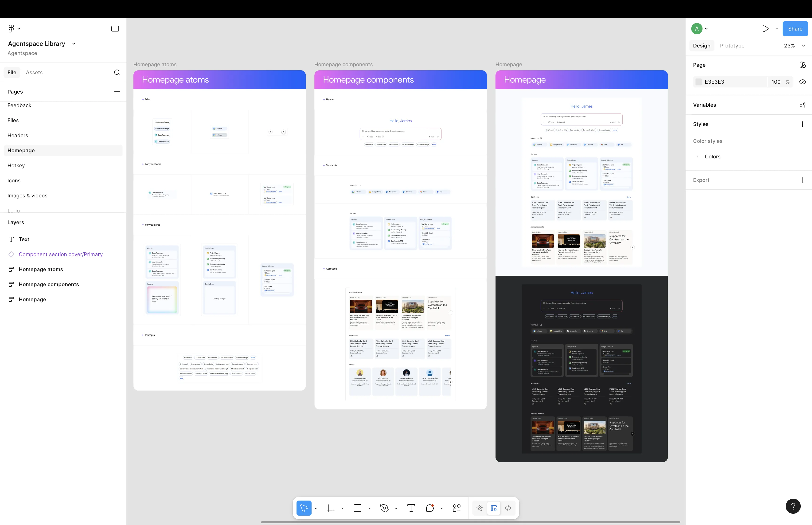The image size is (812, 525).
Task: Select the Text tool
Action: click(x=411, y=508)
